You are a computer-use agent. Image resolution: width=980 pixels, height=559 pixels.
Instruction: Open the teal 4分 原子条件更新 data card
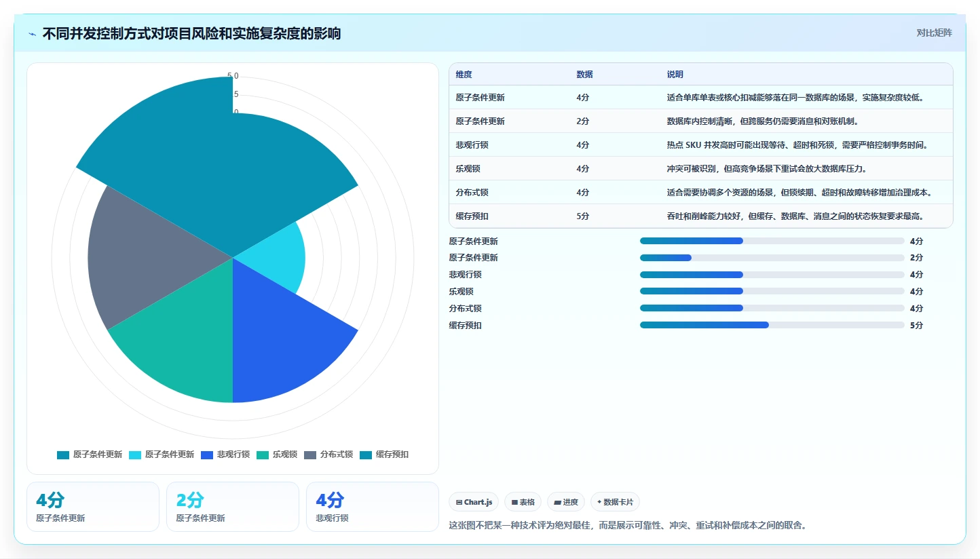(x=93, y=507)
